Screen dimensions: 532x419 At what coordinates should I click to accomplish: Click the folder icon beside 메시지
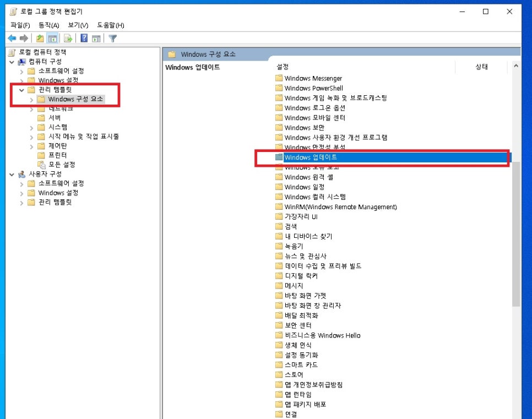click(x=279, y=286)
